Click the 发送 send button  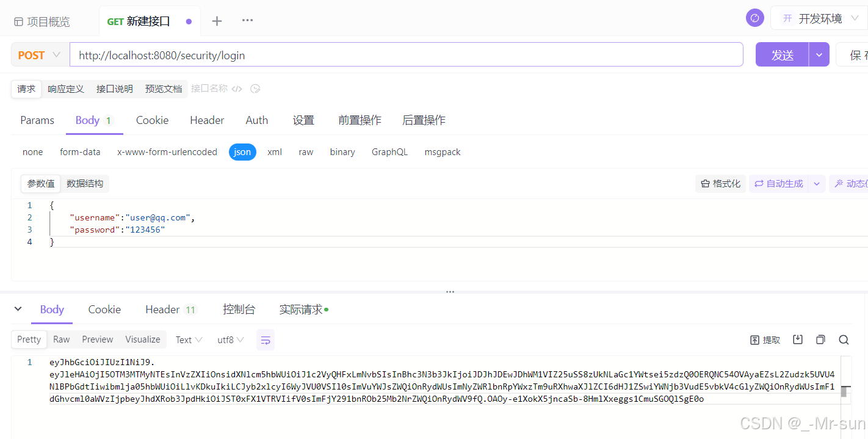783,55
